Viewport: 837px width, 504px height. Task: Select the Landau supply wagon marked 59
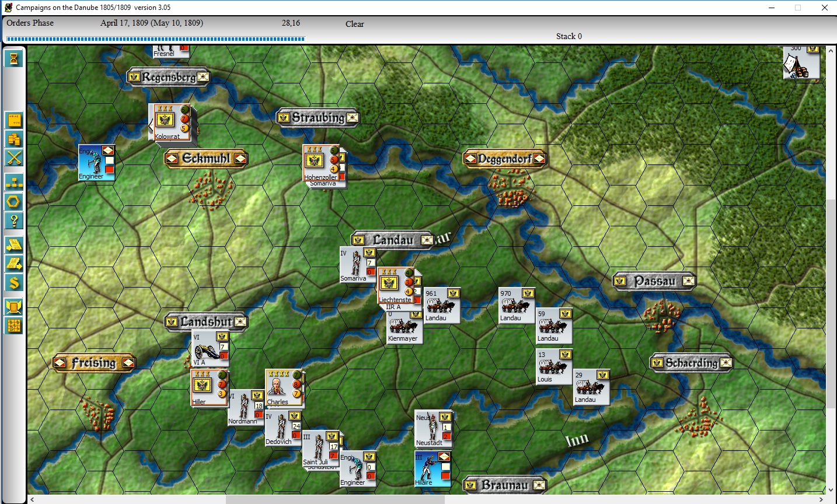(x=554, y=326)
